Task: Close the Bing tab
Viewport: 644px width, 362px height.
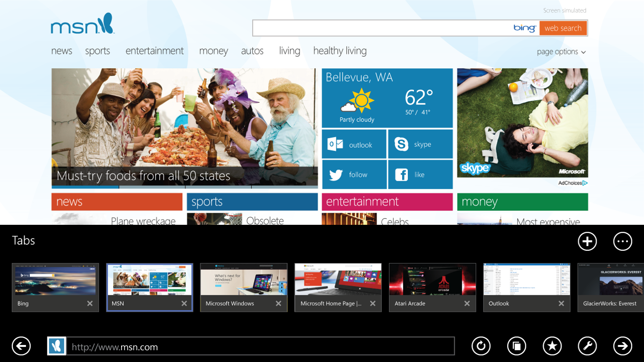Action: (90, 303)
